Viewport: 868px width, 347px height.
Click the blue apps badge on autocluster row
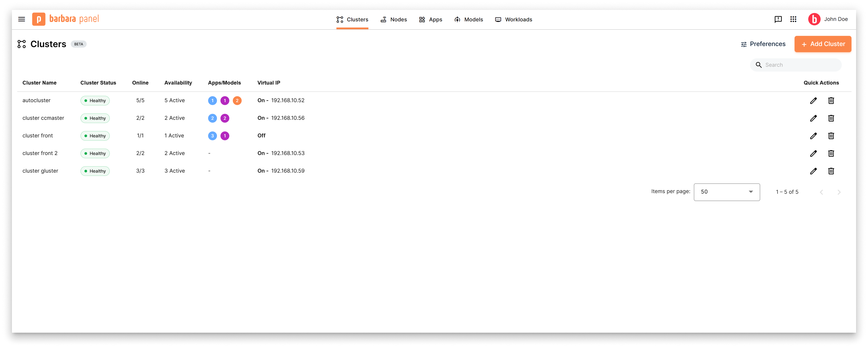[x=212, y=100]
